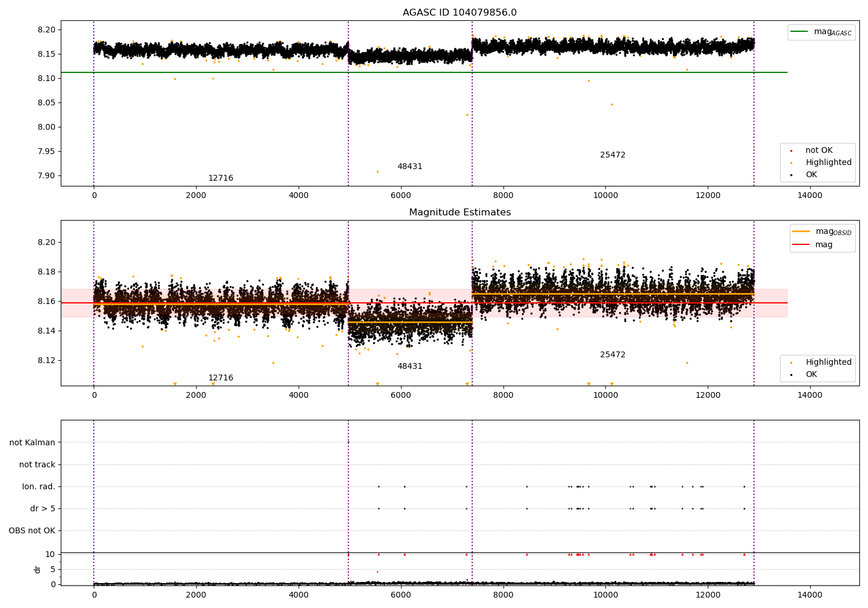The height and width of the screenshot is (608, 868).
Task: Click the 8.16 y-axis tick label
Action: point(46,302)
